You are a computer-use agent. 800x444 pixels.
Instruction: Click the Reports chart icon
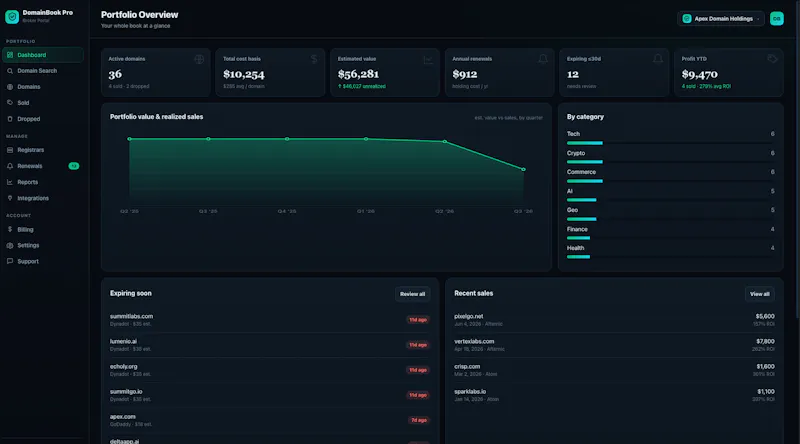point(10,182)
